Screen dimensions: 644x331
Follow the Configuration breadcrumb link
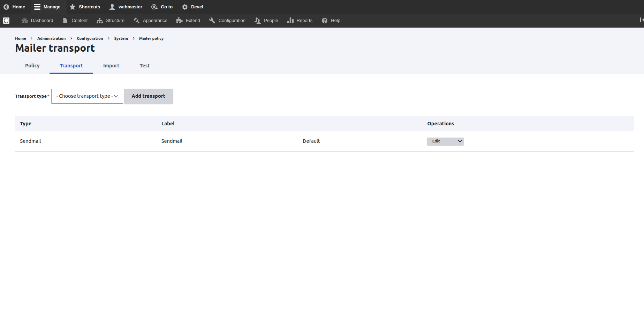(x=90, y=38)
